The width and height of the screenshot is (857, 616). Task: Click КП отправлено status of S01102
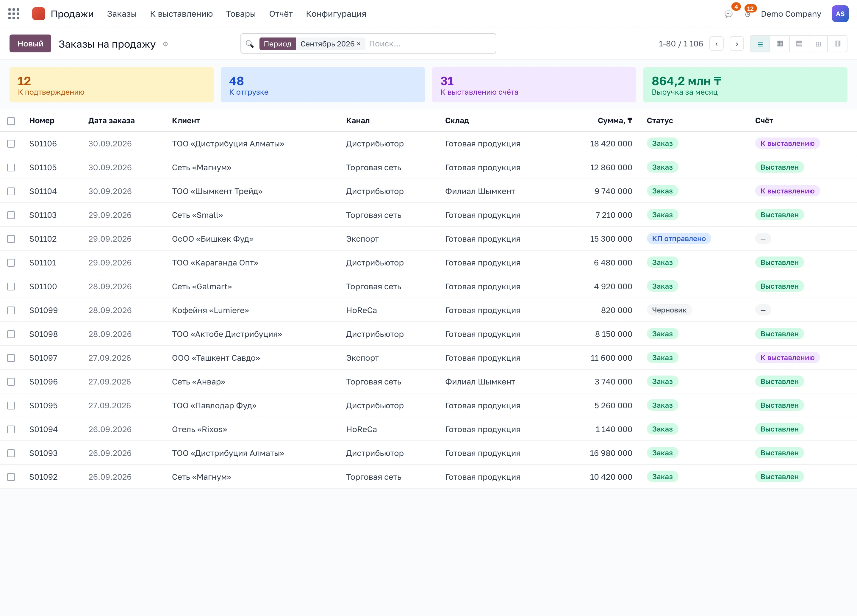pos(679,239)
